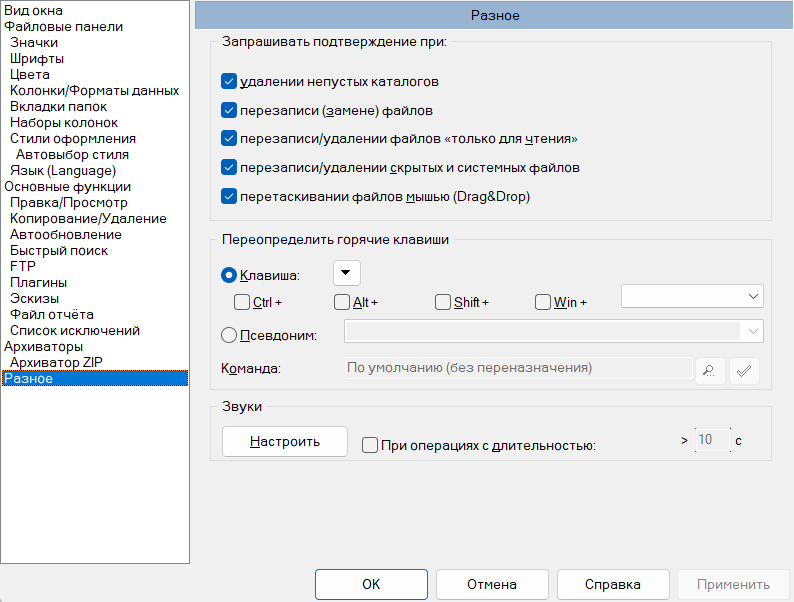The height and width of the screenshot is (602, 794).
Task: Open the key picker arrow next to Клавиша
Action: pyautogui.click(x=346, y=273)
